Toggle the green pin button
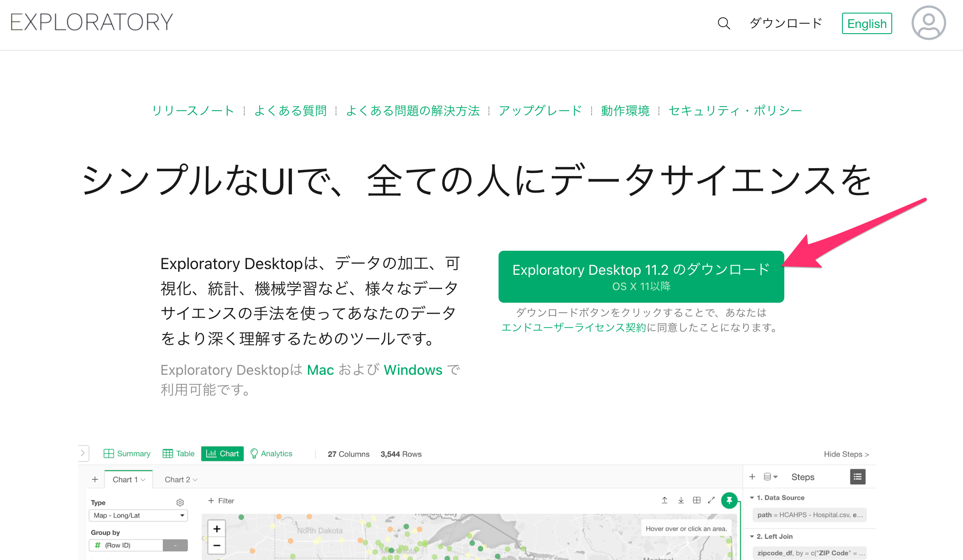This screenshot has height=560, width=963. pos(729,500)
